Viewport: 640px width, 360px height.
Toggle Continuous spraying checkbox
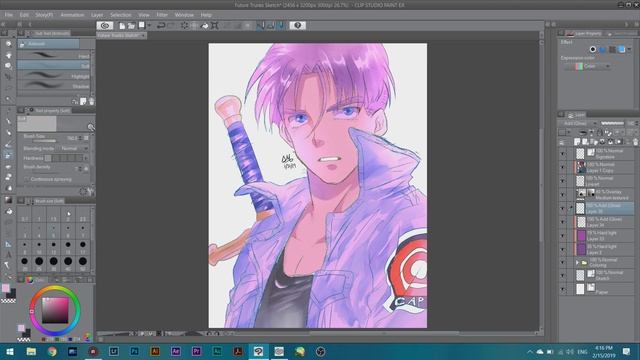pyautogui.click(x=27, y=179)
